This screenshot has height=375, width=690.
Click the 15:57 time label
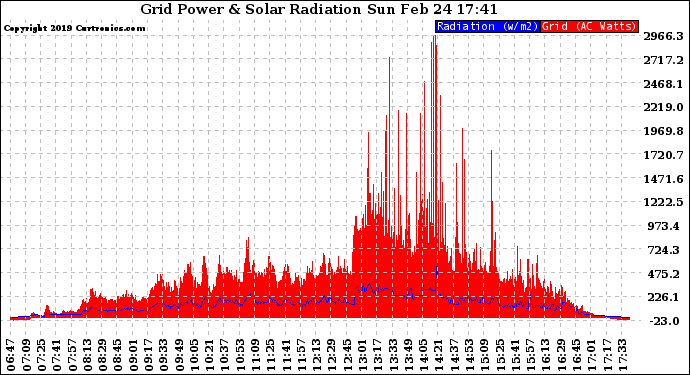coord(530,355)
